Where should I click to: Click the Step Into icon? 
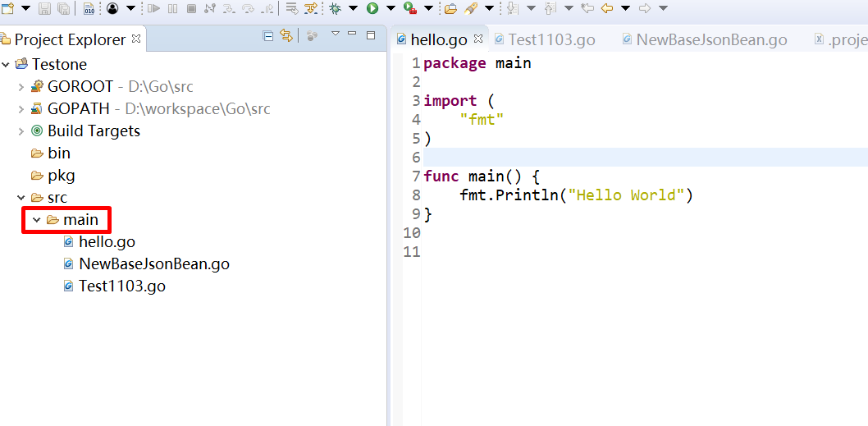tap(228, 8)
